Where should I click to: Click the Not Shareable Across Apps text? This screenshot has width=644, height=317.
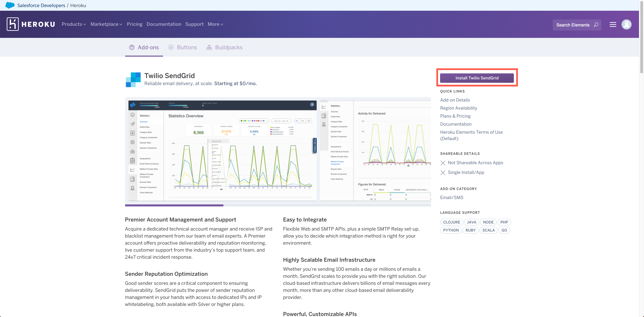tap(475, 163)
